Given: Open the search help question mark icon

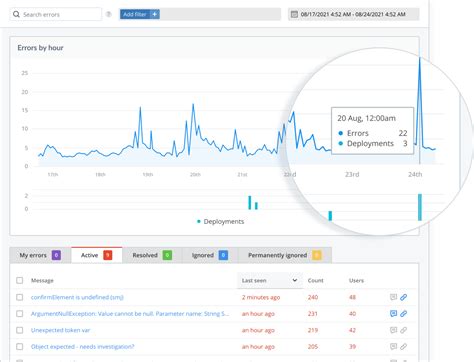Looking at the screenshot, I should 108,14.
